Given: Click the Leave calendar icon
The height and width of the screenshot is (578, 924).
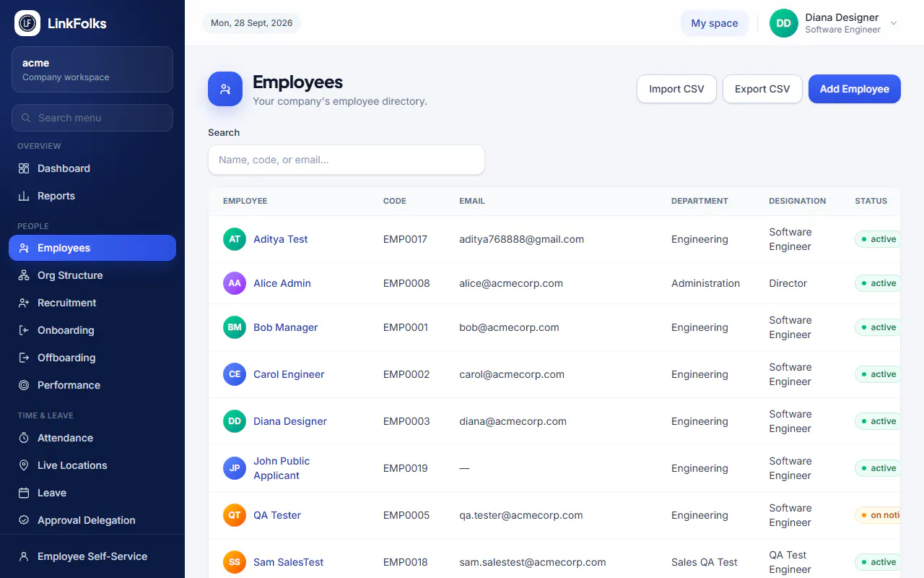Looking at the screenshot, I should coord(24,493).
